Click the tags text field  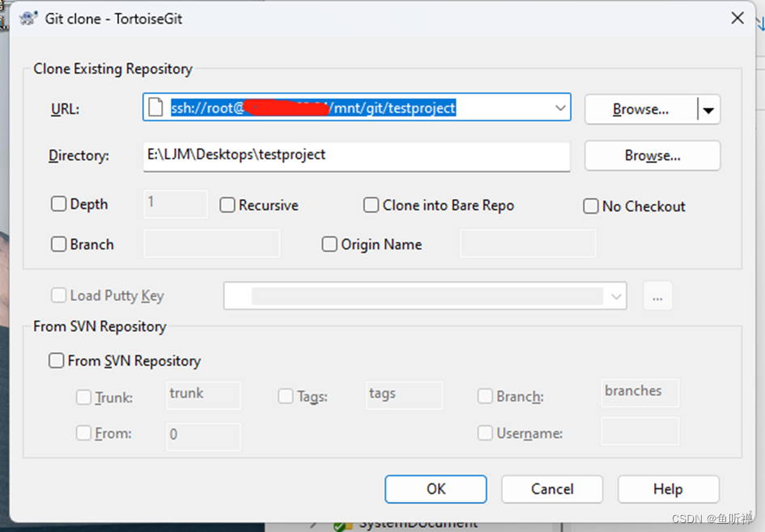pos(404,395)
